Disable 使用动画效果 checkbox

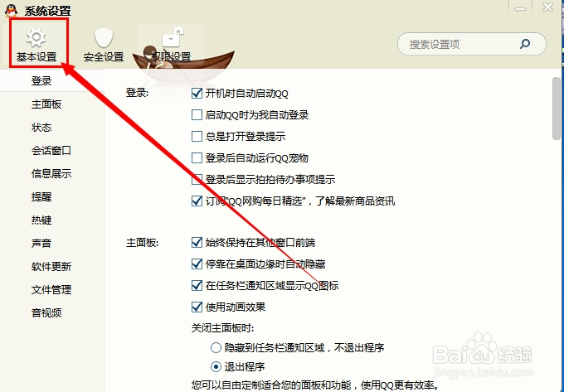coord(197,307)
